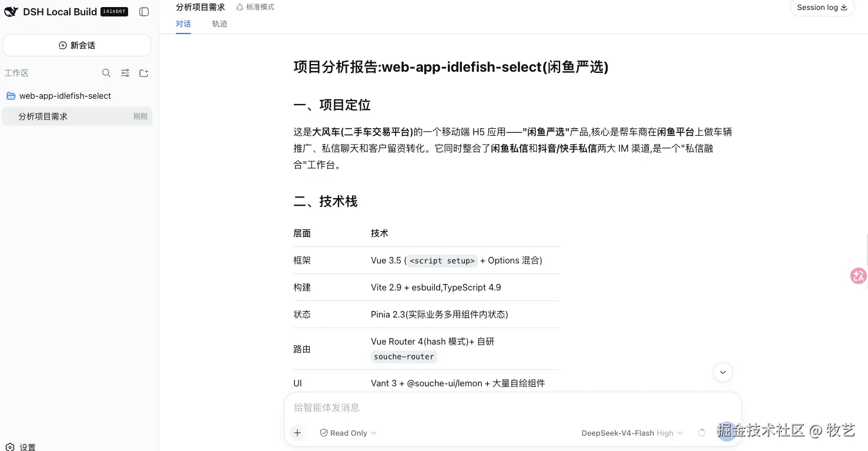The image size is (868, 451).
Task: Click the 工作区 section label
Action: point(16,73)
